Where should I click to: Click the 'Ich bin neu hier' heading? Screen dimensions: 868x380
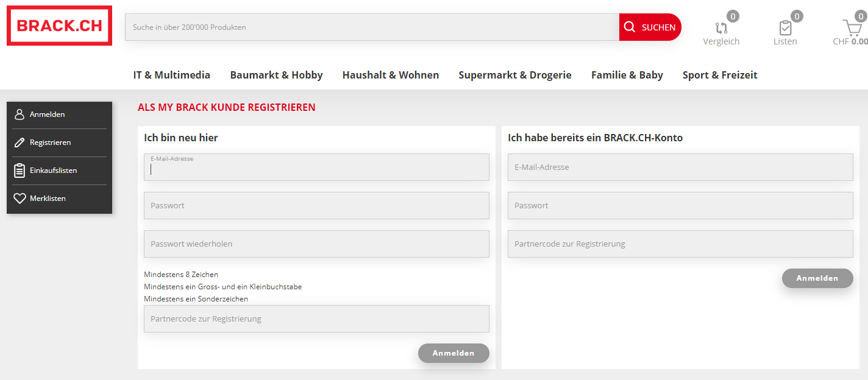pos(181,138)
